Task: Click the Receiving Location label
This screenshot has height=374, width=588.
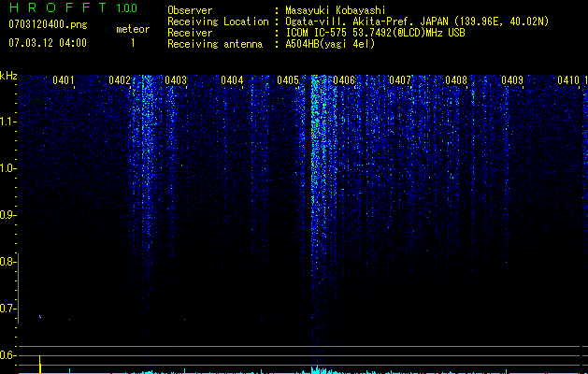Action: (x=218, y=22)
